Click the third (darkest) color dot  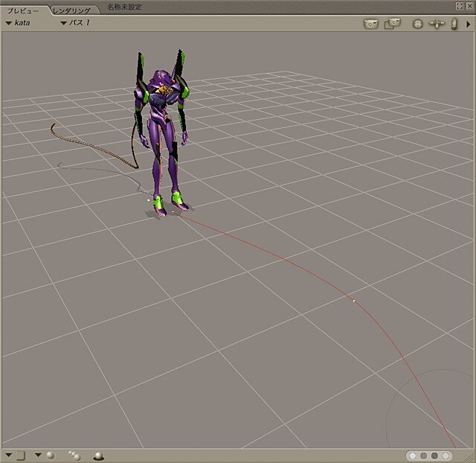pos(434,456)
